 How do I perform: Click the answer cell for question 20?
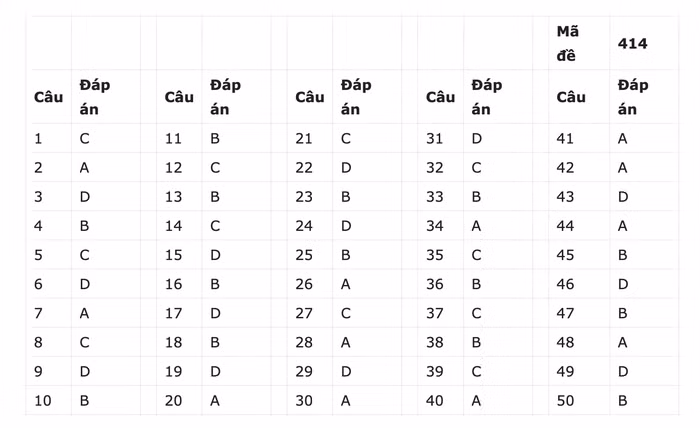click(x=215, y=401)
